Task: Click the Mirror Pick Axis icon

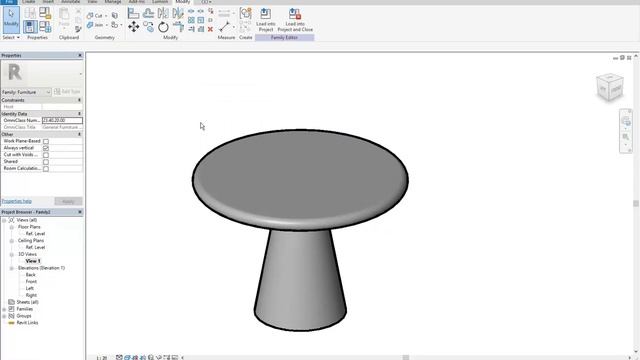Action: [x=163, y=13]
